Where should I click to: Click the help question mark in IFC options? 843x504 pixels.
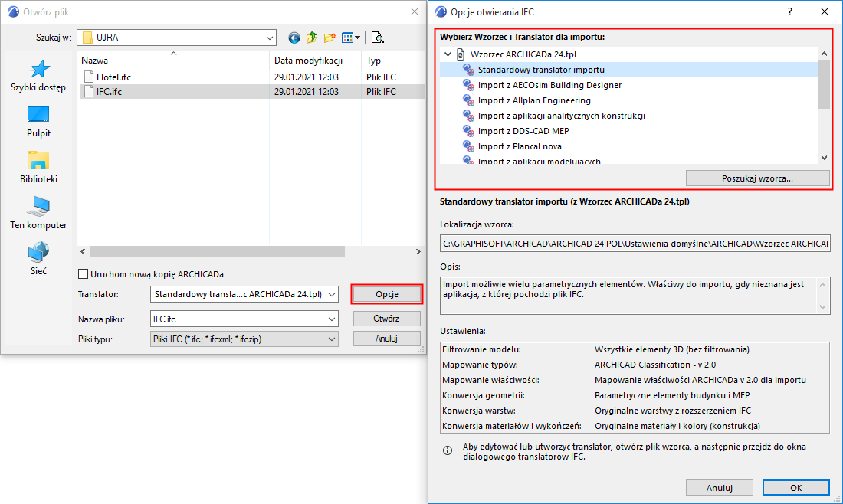coord(790,11)
